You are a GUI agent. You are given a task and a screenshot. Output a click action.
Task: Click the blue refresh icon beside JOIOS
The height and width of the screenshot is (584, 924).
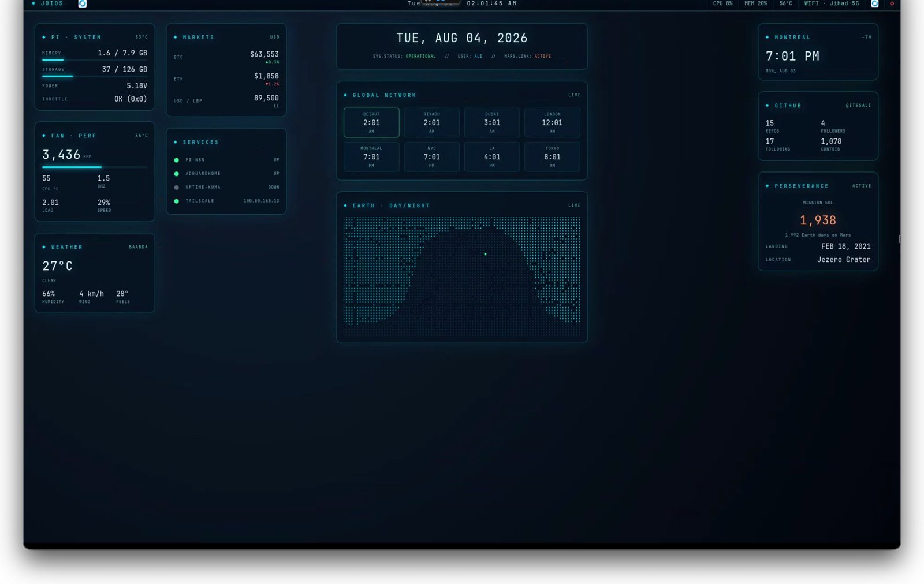click(83, 3)
